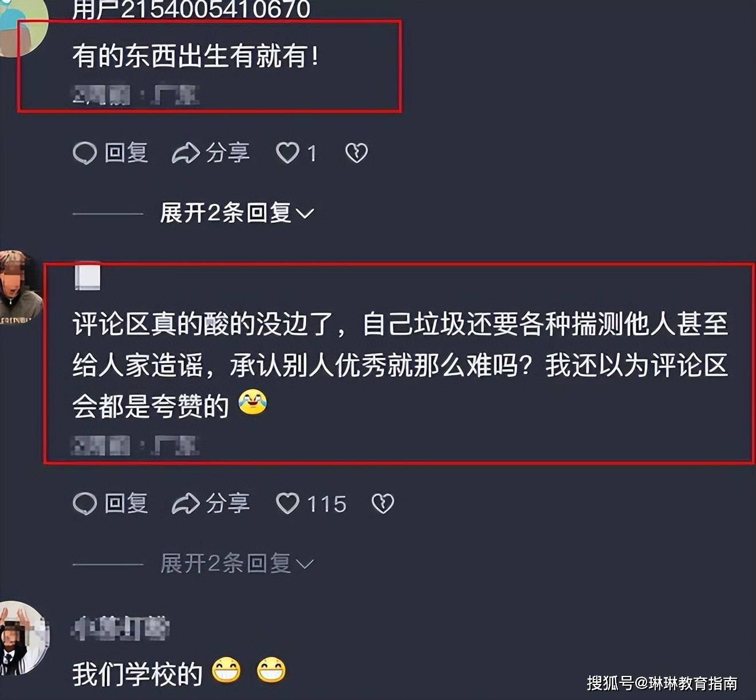The height and width of the screenshot is (700, 756).
Task: Expand 2 replies under first comment
Action: (x=237, y=213)
